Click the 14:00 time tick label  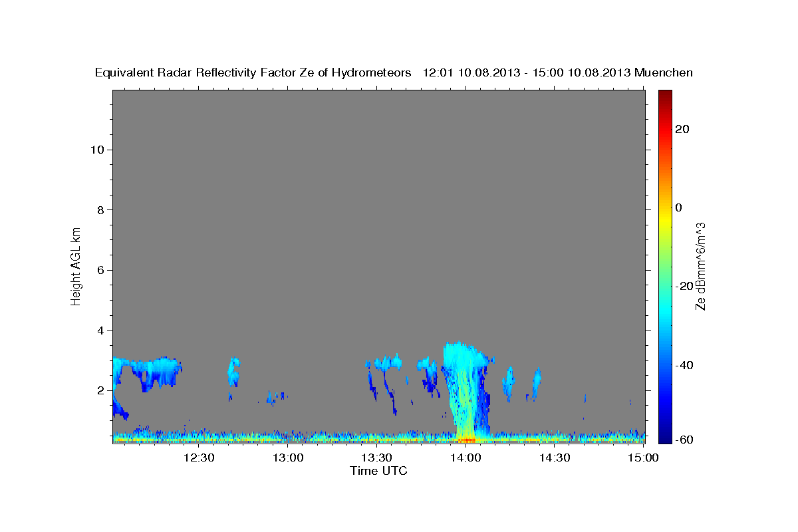click(465, 458)
